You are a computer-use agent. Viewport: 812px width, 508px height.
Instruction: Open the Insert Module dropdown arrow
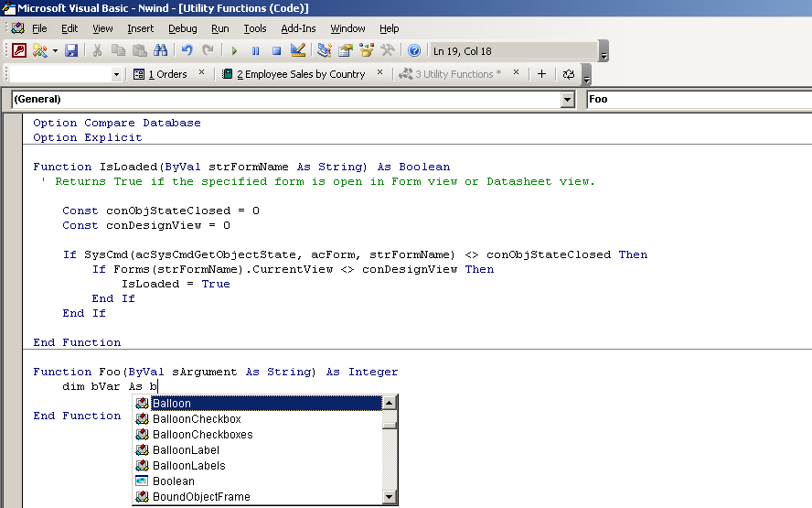55,51
